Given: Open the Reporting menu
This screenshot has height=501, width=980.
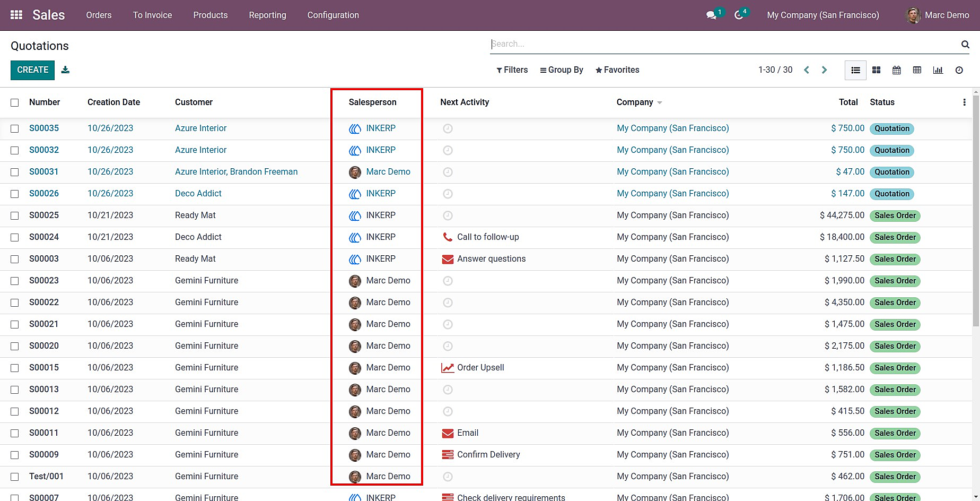Looking at the screenshot, I should (267, 15).
